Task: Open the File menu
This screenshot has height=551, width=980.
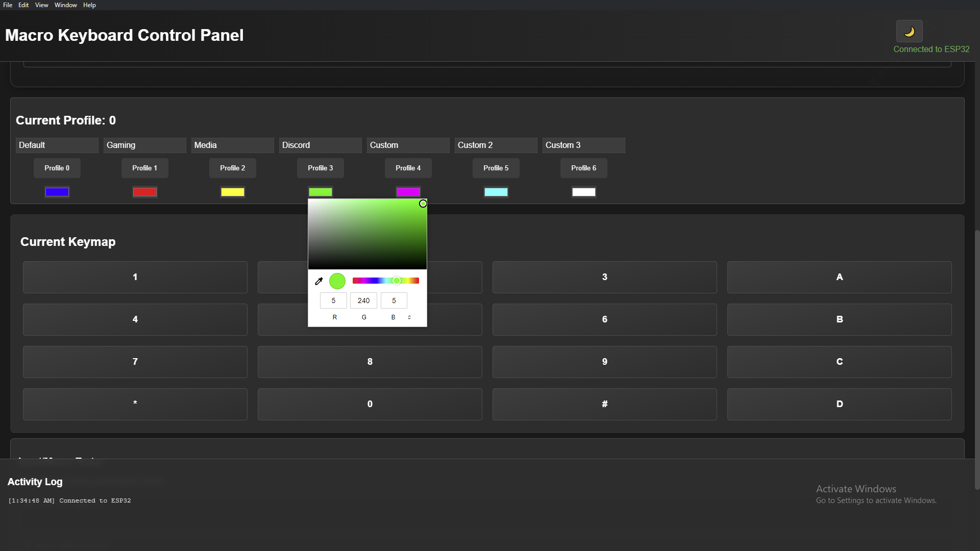Action: pos(8,5)
